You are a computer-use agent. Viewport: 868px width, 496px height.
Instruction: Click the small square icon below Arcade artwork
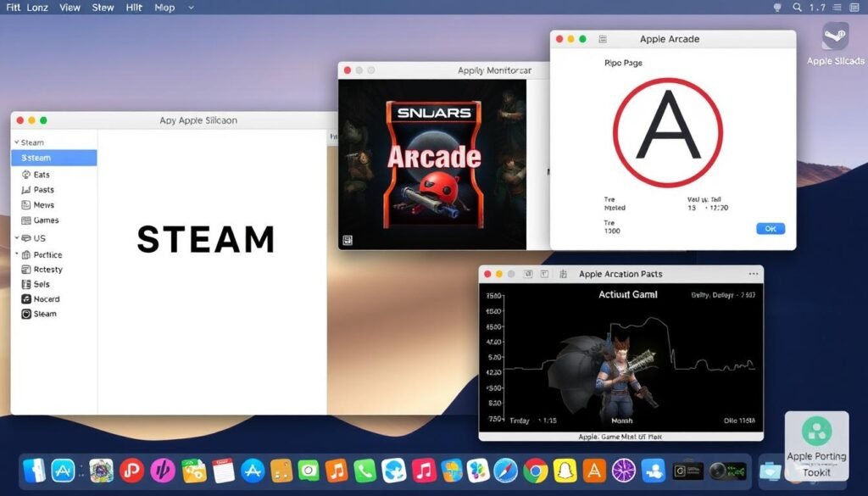pyautogui.click(x=347, y=240)
